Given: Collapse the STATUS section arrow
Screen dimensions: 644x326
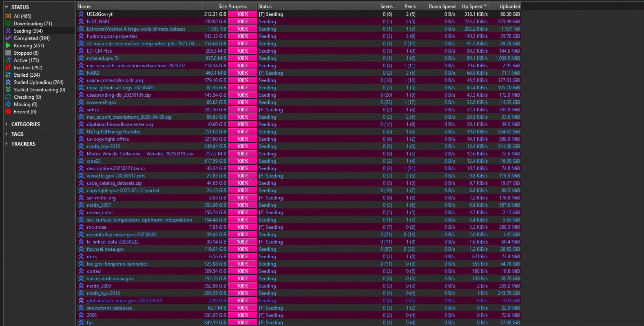Looking at the screenshot, I should pyautogui.click(x=7, y=7).
